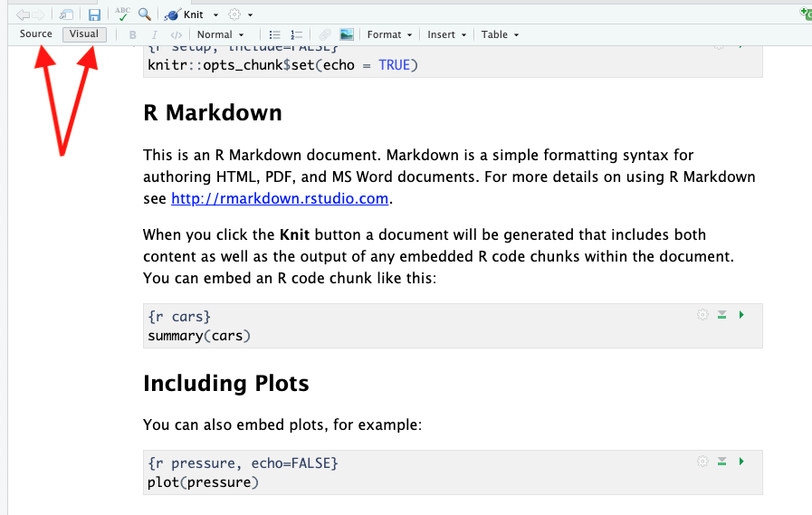
Task: Run the cars code chunk
Action: pos(741,315)
